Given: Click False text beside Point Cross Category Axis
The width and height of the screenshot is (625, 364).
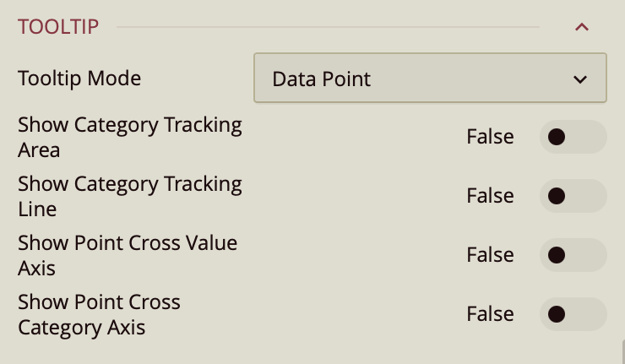Looking at the screenshot, I should pos(490,314).
